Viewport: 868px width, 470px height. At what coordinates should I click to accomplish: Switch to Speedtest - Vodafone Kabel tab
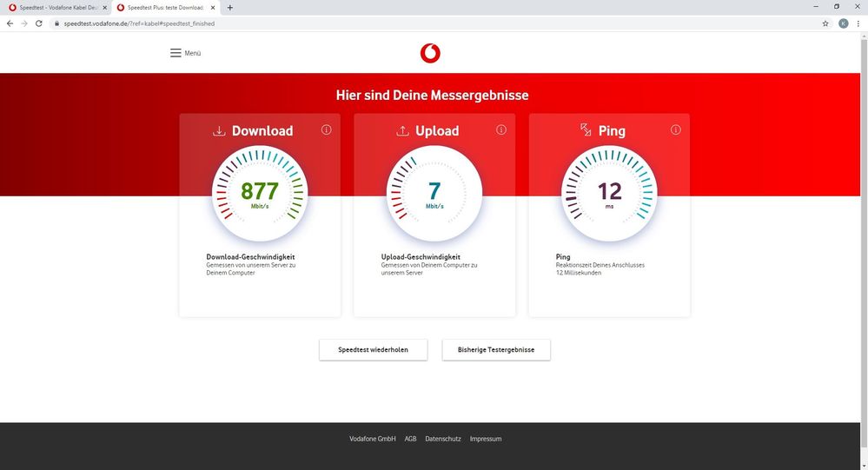point(57,8)
